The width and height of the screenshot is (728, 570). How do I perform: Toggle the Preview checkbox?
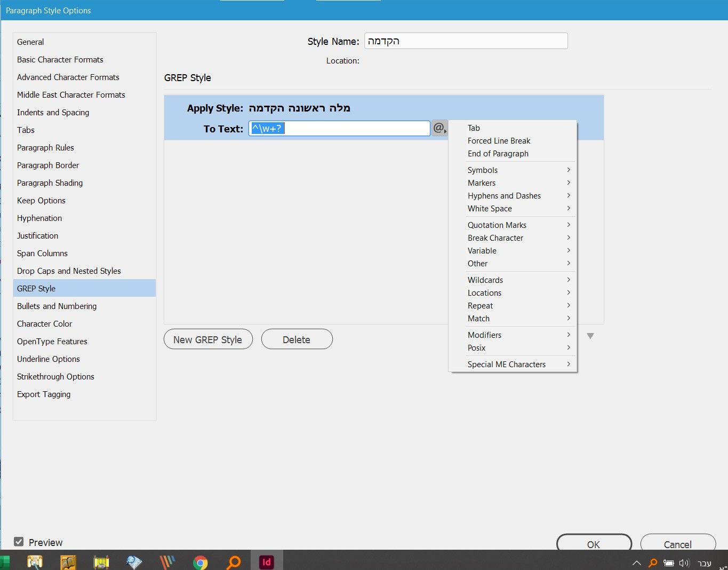pos(19,542)
